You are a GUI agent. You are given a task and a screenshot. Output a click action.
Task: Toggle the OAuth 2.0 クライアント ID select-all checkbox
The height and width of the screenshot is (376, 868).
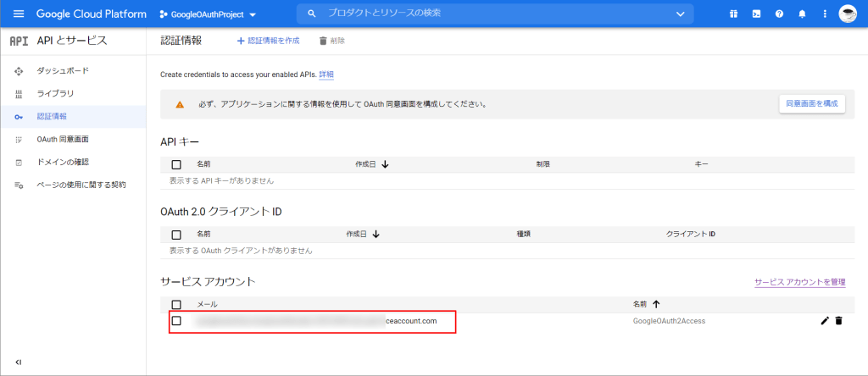click(x=176, y=235)
